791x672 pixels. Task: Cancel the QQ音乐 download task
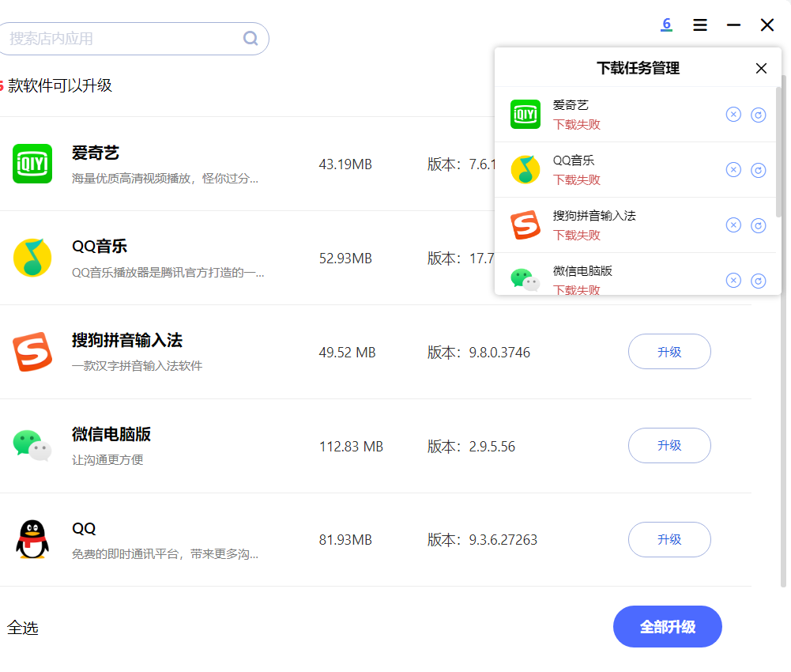tap(733, 170)
